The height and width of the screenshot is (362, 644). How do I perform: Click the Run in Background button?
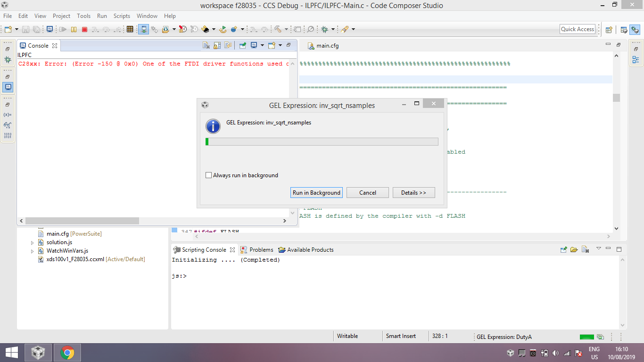click(x=316, y=193)
